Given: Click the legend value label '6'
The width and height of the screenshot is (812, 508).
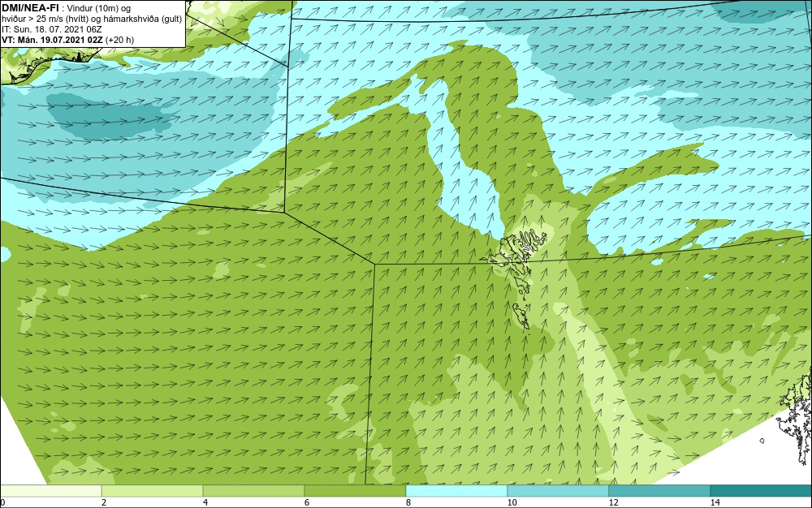Looking at the screenshot, I should [307, 502].
